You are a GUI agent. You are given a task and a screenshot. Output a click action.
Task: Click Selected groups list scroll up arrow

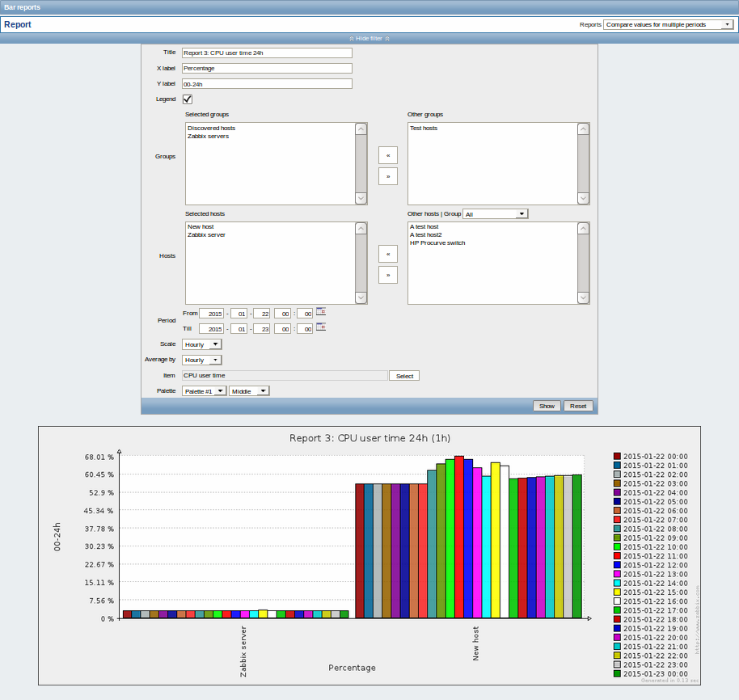click(x=361, y=129)
